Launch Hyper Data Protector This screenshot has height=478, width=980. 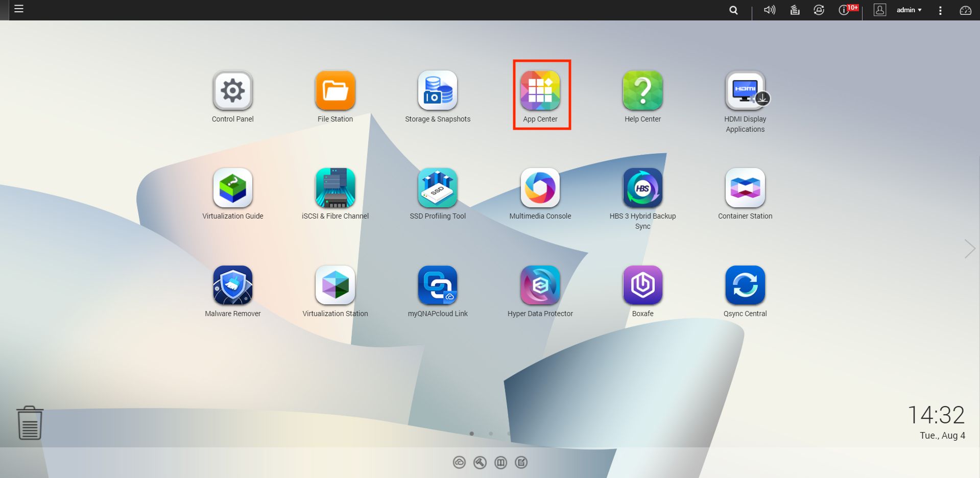(540, 285)
